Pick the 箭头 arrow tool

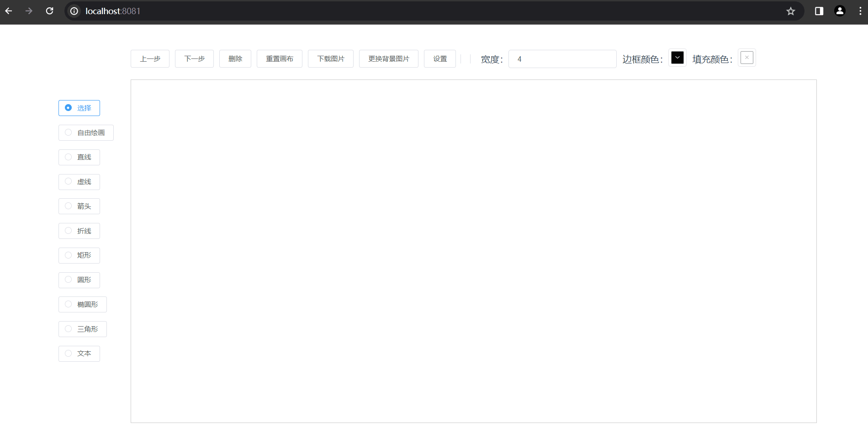click(79, 206)
